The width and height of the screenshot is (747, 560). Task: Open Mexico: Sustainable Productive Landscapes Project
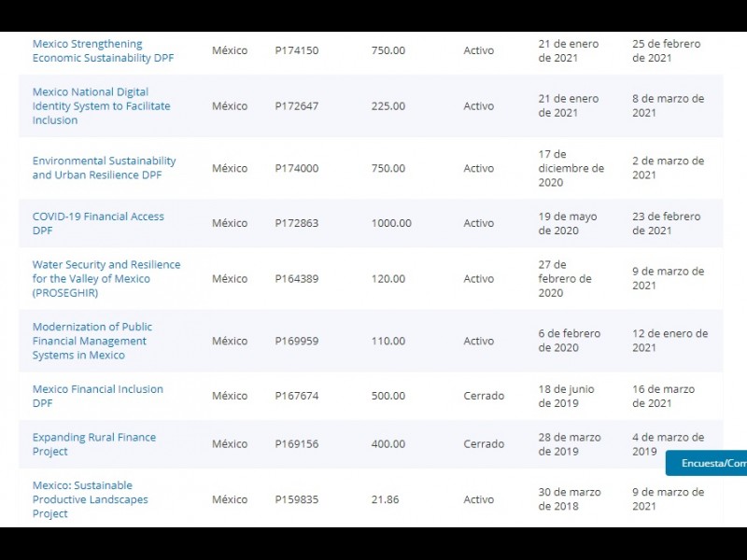[90, 499]
